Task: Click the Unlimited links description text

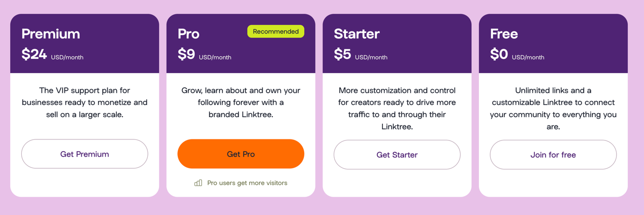Action: click(553, 108)
